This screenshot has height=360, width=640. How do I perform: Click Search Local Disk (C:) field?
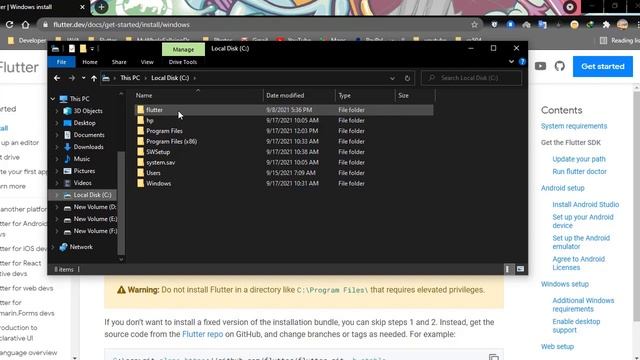[x=471, y=78]
